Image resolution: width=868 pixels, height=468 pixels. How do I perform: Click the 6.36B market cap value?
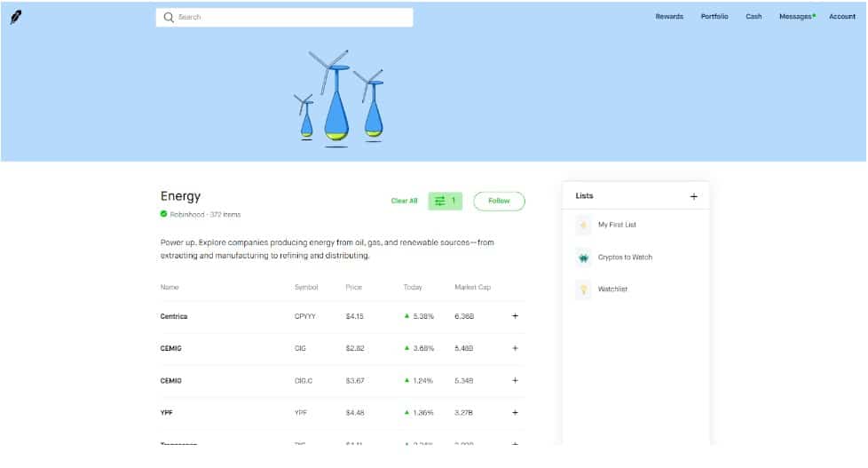pos(464,317)
